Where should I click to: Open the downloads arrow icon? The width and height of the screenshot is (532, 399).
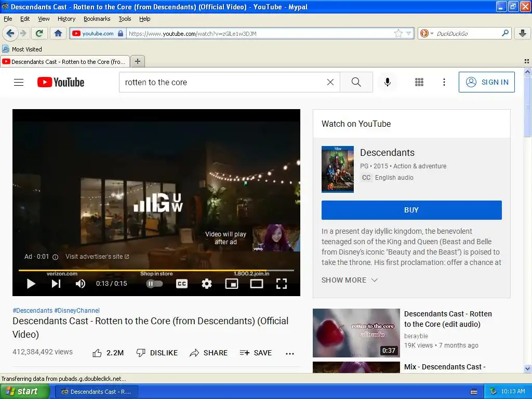point(523,33)
